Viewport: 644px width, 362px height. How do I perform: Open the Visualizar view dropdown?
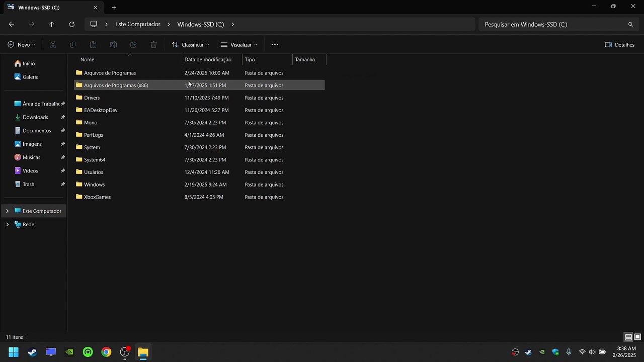[239, 45]
